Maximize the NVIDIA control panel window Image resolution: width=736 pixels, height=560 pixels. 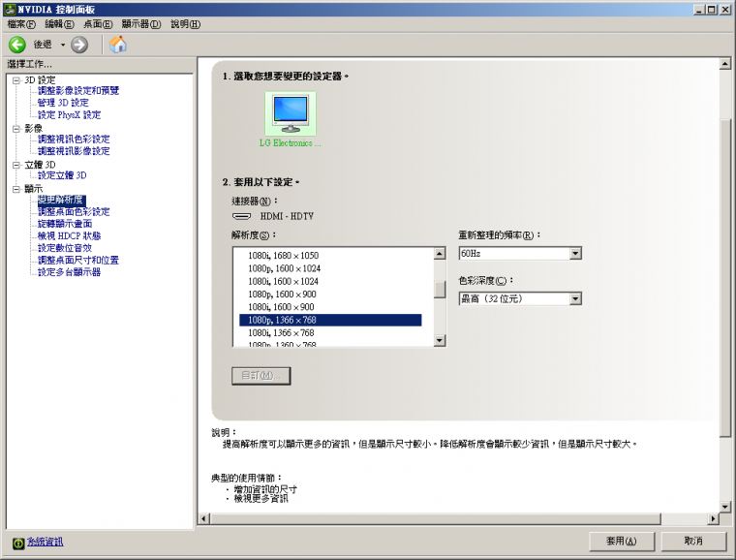(712, 10)
